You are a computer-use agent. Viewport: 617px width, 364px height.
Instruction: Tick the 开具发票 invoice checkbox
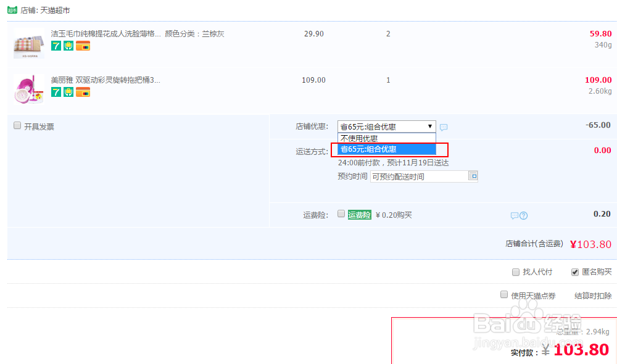17,125
